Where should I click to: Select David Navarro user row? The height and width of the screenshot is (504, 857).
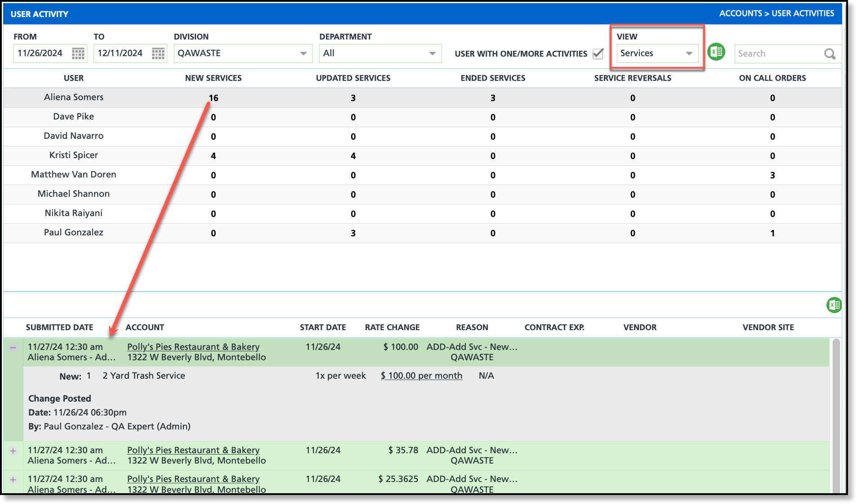click(x=423, y=136)
